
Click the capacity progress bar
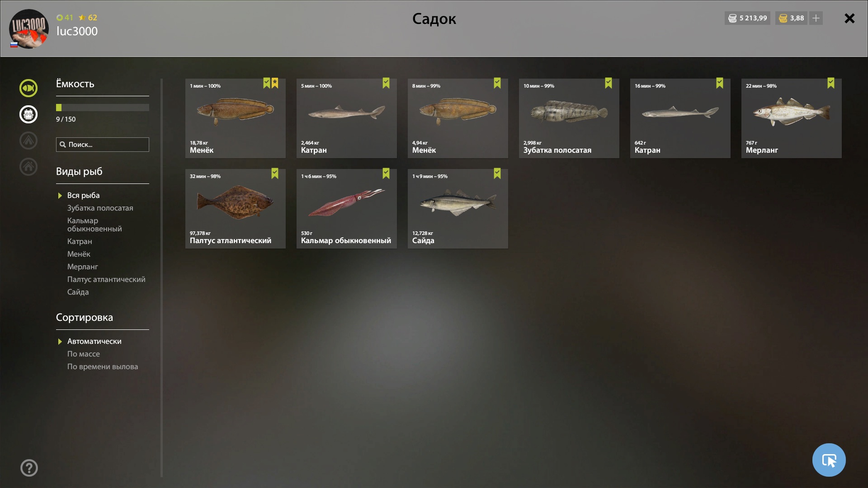(103, 108)
